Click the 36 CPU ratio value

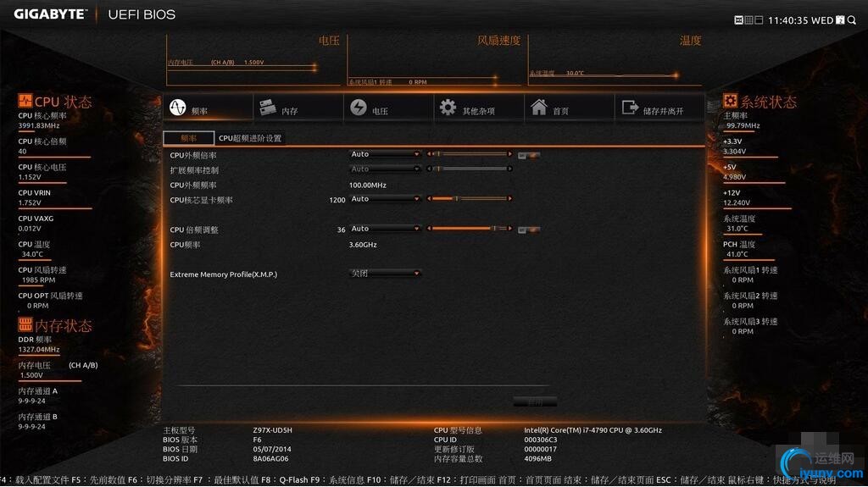click(x=341, y=230)
